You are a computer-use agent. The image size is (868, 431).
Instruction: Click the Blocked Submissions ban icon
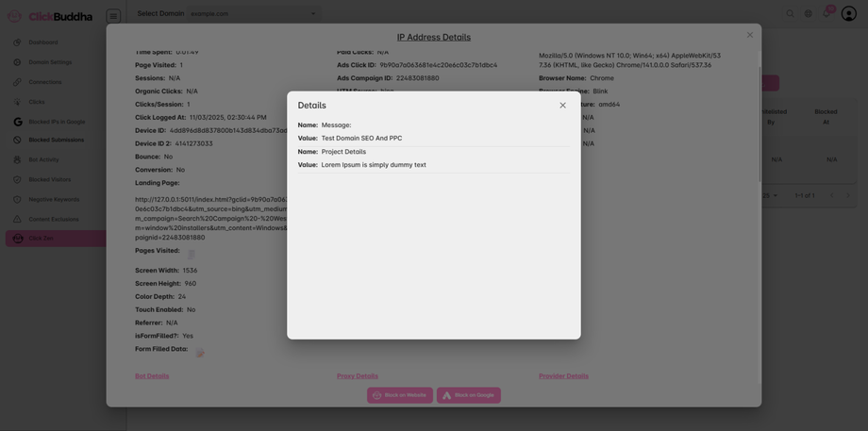coord(17,140)
